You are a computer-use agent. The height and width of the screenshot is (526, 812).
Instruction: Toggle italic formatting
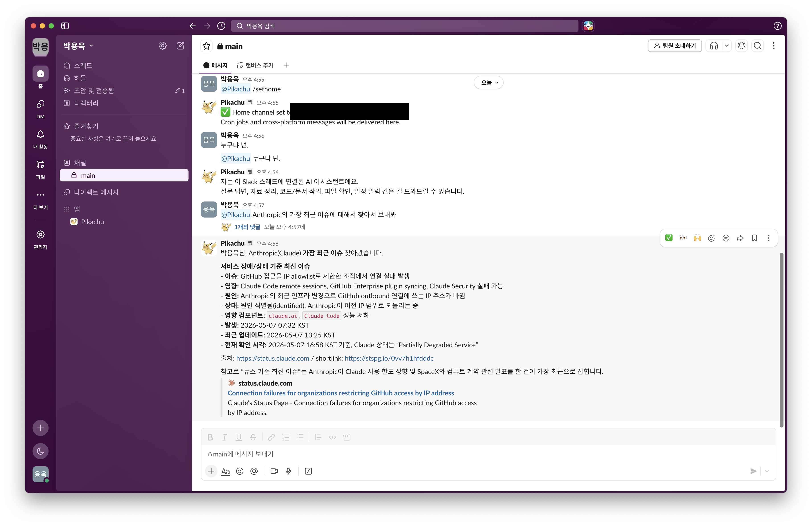tap(224, 437)
